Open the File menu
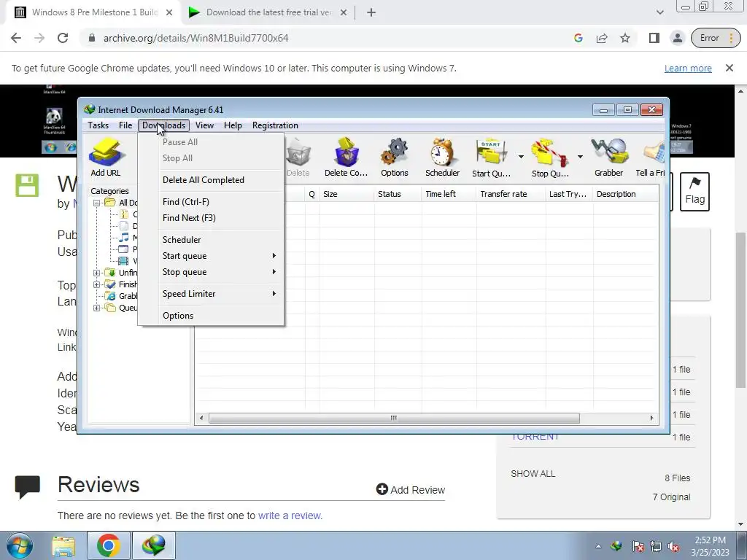747x560 pixels. 125,125
